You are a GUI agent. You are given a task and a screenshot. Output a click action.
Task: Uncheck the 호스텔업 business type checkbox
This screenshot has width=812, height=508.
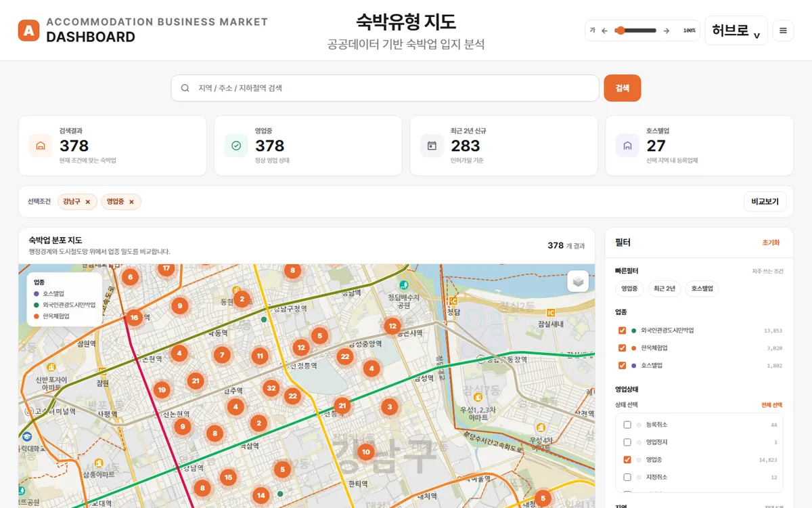pyautogui.click(x=622, y=366)
